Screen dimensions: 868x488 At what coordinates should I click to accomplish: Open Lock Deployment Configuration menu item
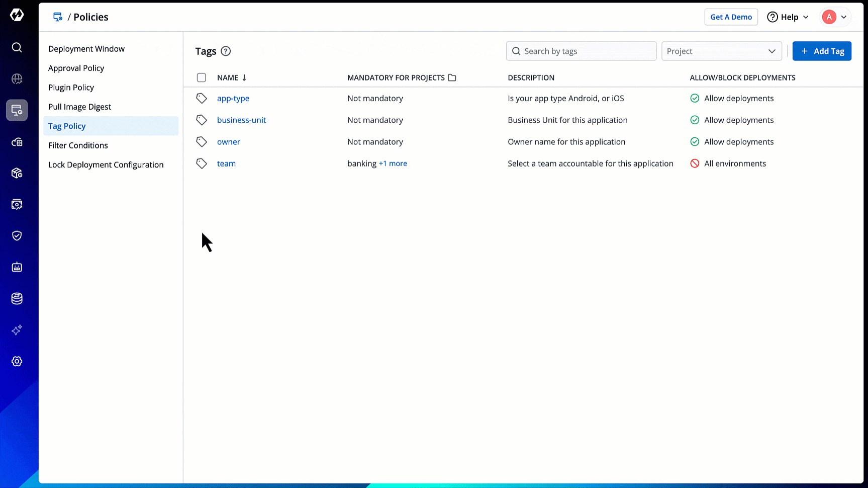(106, 165)
